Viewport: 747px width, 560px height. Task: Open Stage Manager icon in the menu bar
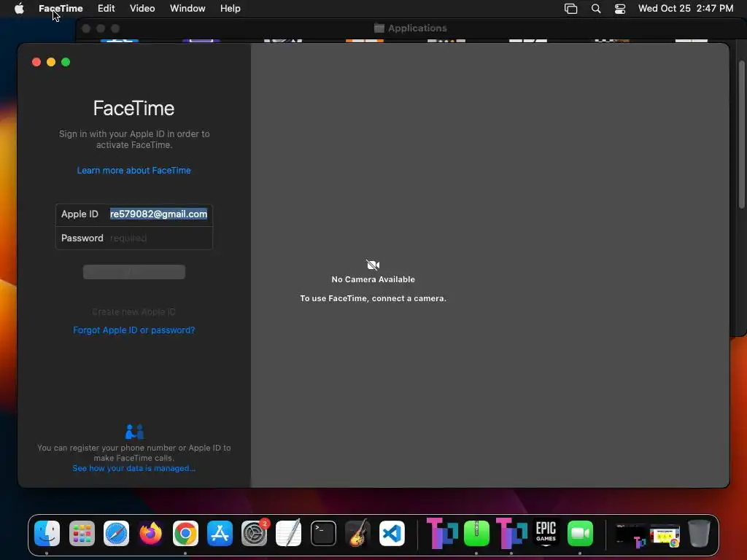[x=570, y=9]
